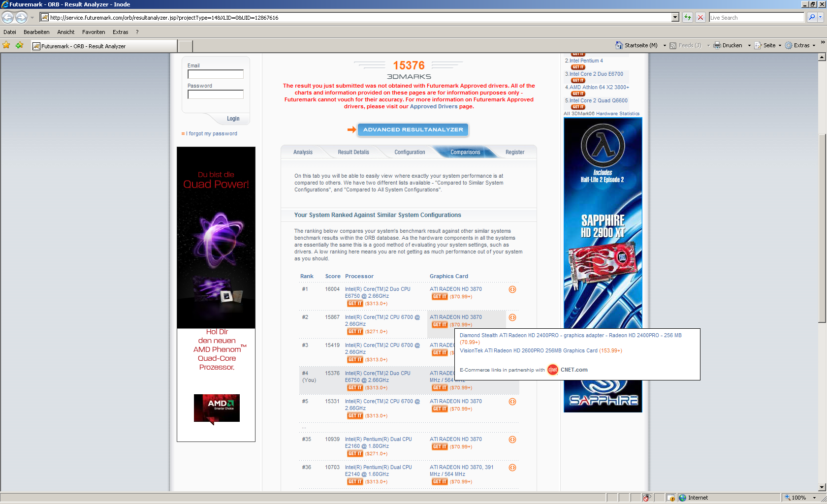This screenshot has width=827, height=504.
Task: Follow the Approved Drivers link
Action: [434, 106]
